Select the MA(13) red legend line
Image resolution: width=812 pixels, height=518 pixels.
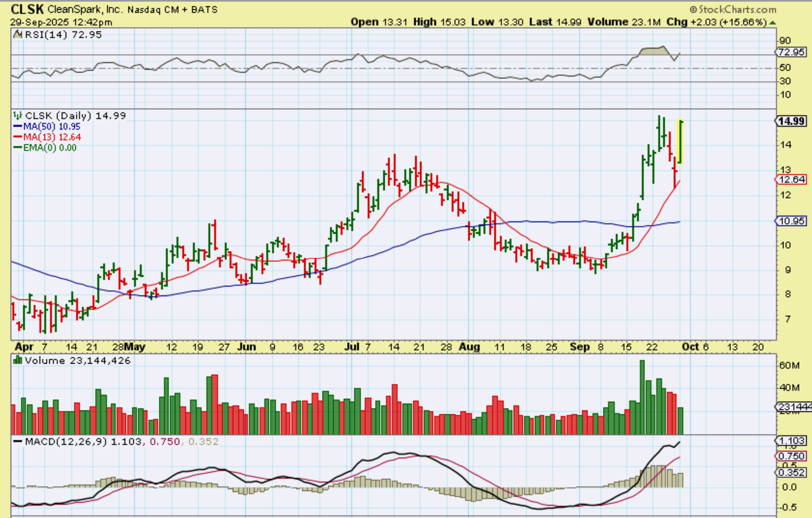(x=18, y=137)
